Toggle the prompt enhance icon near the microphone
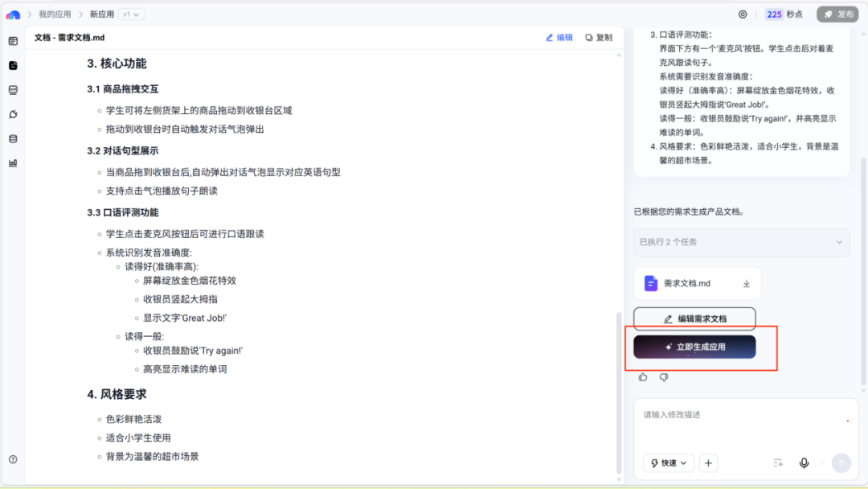Viewport: 868px width, 489px height. click(777, 462)
